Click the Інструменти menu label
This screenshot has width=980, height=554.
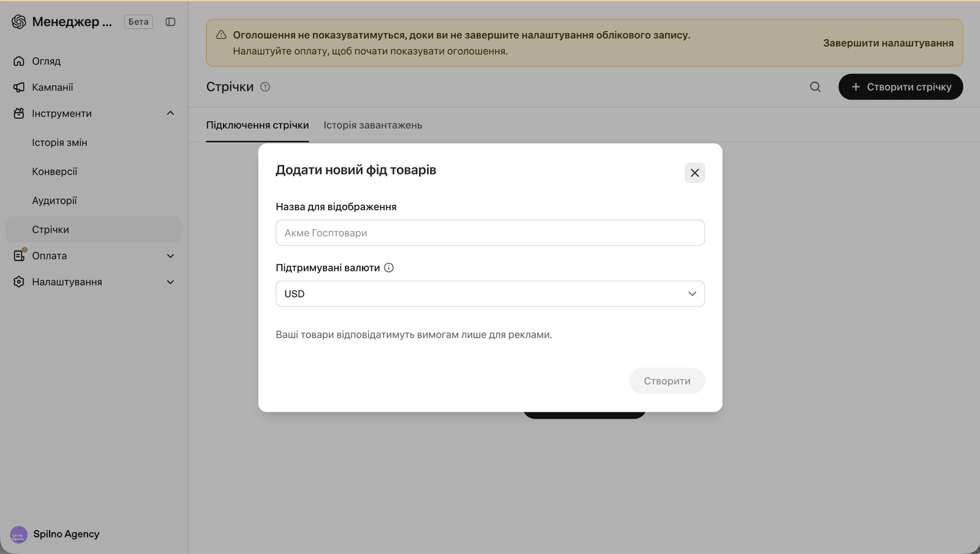[62, 113]
